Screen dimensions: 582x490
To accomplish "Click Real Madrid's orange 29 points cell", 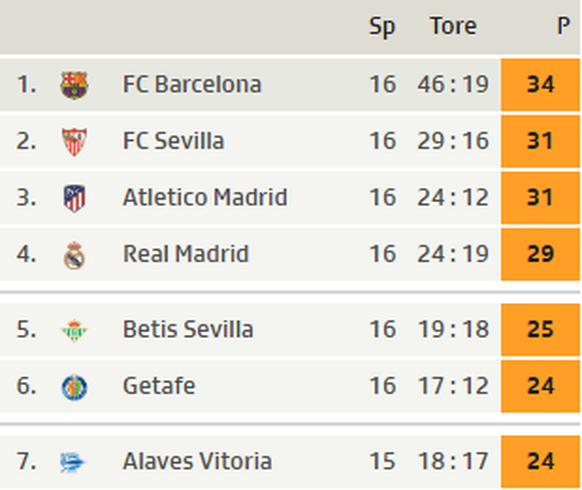I will pos(540,254).
